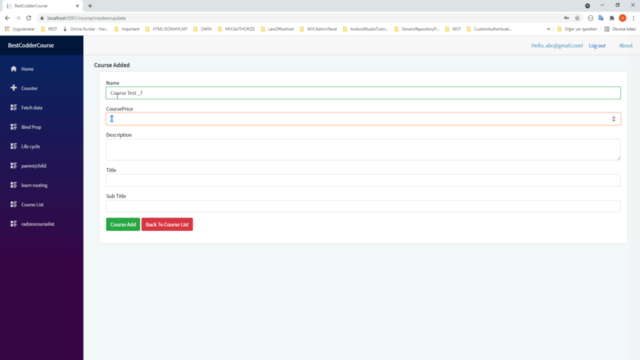Focus the Sub Title input field

(x=363, y=206)
